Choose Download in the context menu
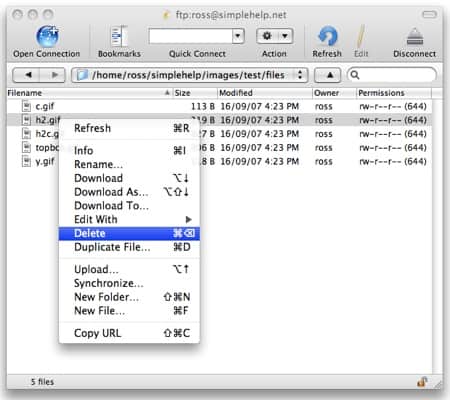The image size is (450, 400). click(129, 178)
